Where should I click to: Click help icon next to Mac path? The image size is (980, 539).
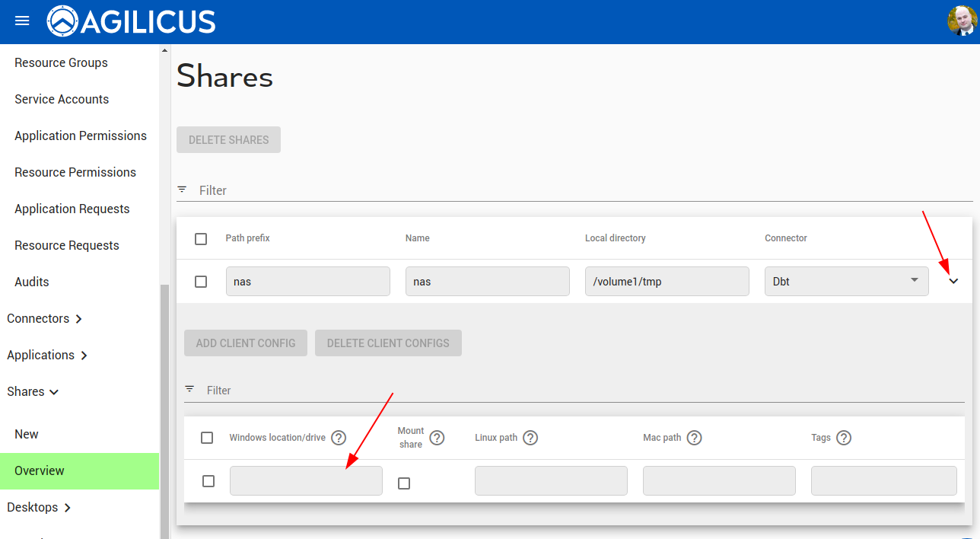(694, 438)
